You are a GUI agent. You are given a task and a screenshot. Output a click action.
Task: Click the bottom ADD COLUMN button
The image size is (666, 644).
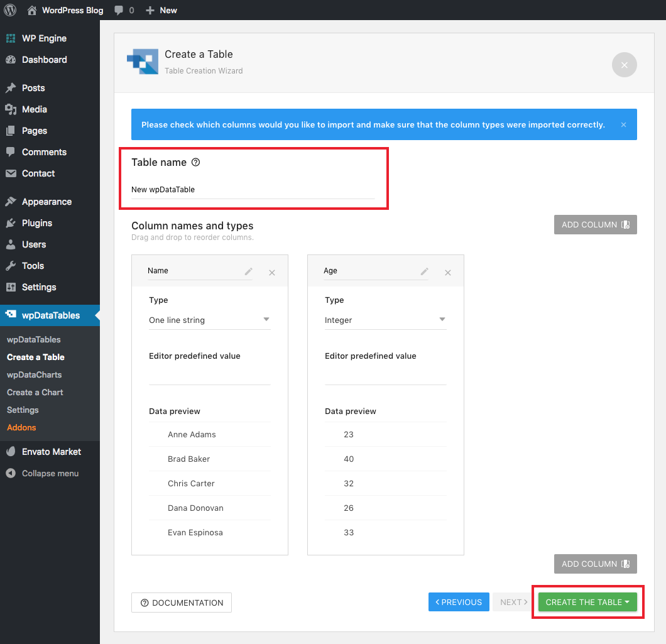tap(595, 564)
